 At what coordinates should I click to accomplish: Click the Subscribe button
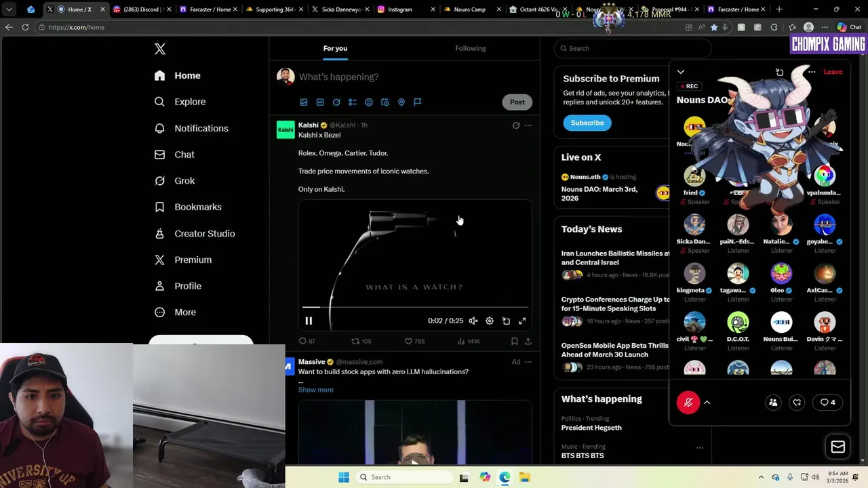coord(587,123)
